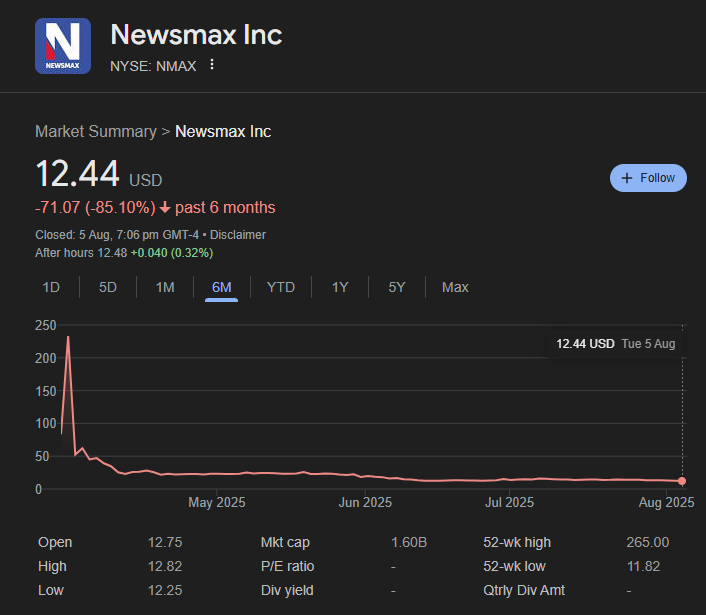
Task: Switch to the 1D chart range
Action: (51, 287)
